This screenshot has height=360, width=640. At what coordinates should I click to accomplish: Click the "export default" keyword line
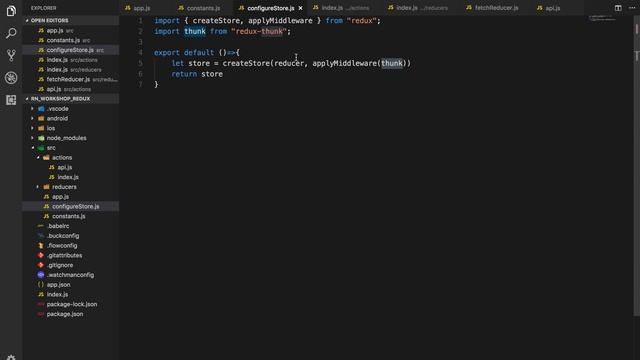(184, 53)
